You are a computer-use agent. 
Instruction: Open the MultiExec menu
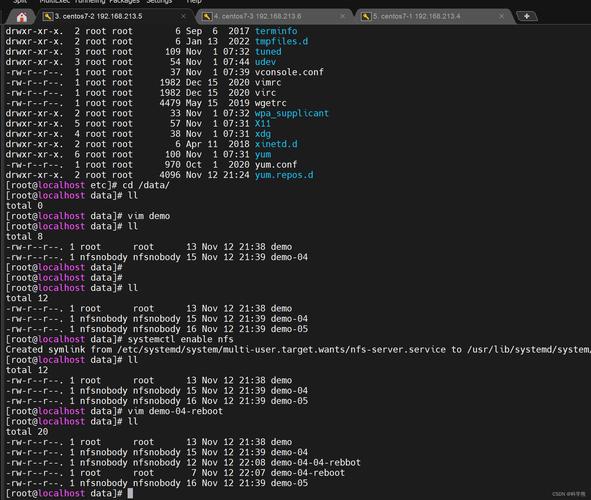(55, 2)
